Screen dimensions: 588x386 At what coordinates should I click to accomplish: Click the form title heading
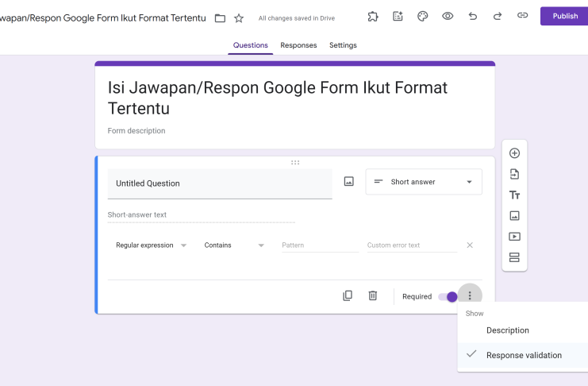[278, 98]
